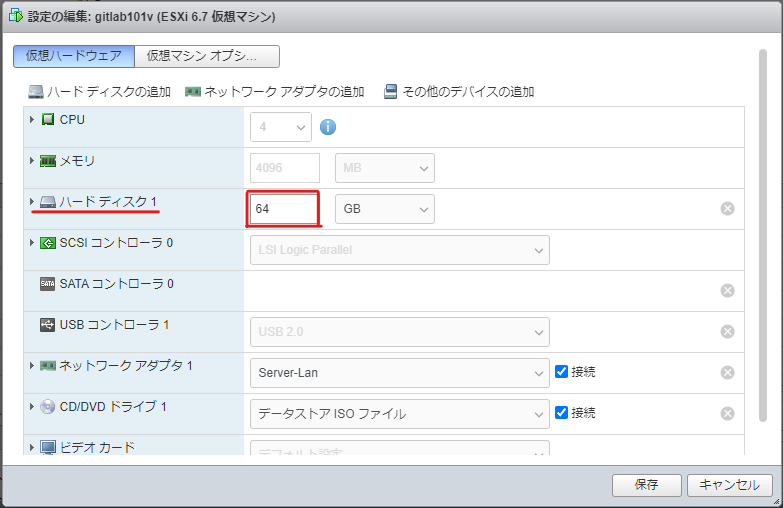783x508 pixels.
Task: Open the CPU count dropdown
Action: (x=281, y=127)
